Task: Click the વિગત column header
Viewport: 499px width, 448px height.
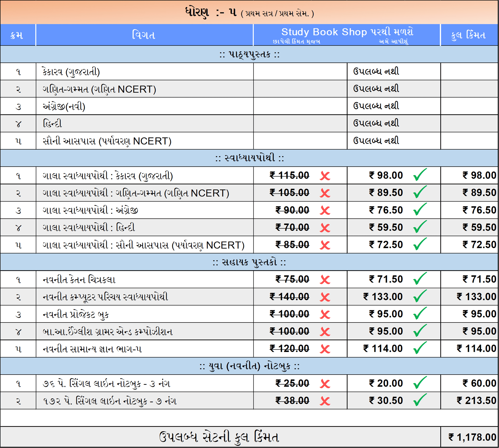Action: [144, 35]
